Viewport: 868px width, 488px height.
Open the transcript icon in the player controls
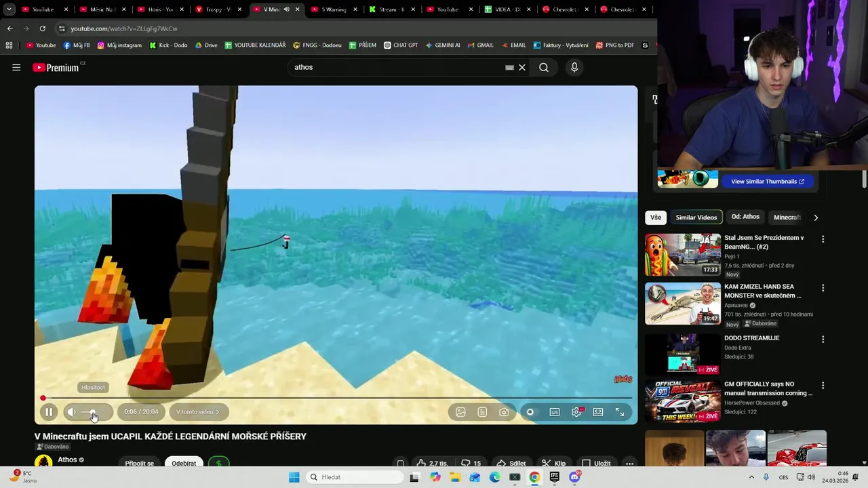[x=482, y=412]
